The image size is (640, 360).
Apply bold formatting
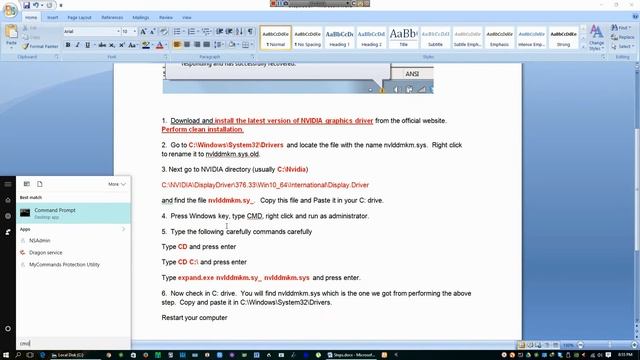[68, 45]
